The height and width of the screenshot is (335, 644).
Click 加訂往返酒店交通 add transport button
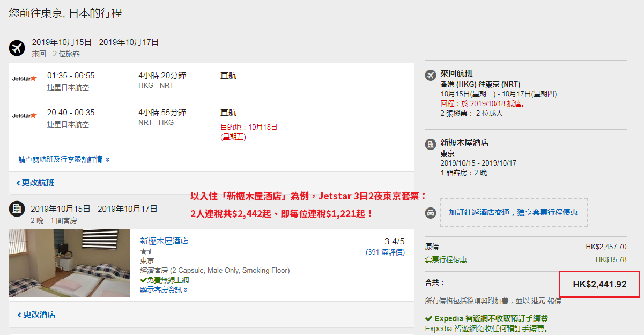tap(513, 213)
